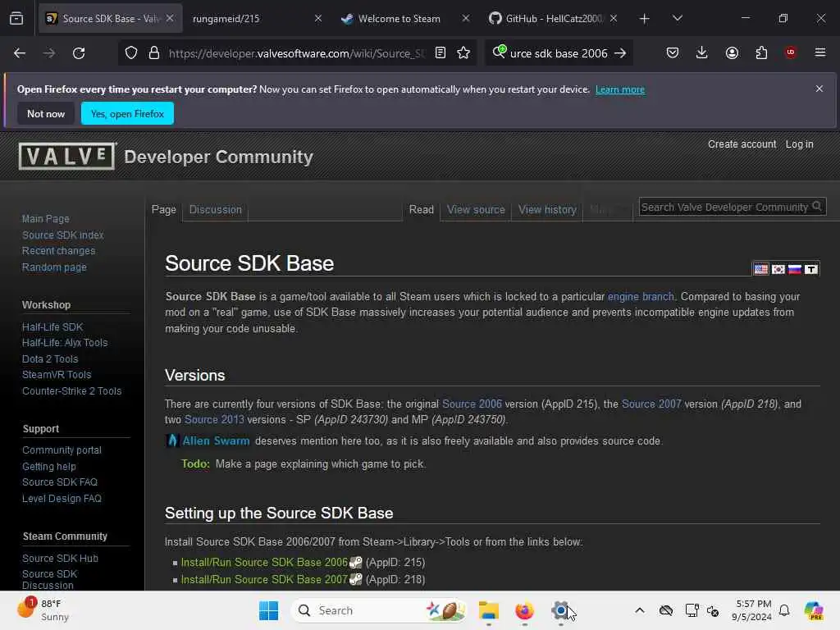Click the Windows taskbar Search box

[x=377, y=610]
